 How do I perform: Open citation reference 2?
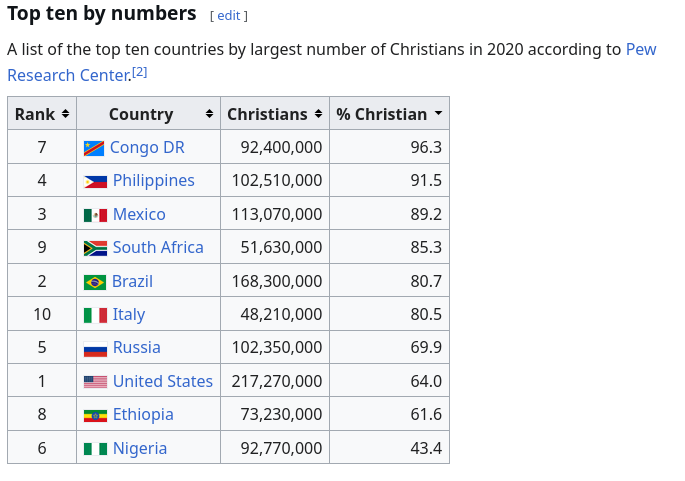[x=140, y=72]
